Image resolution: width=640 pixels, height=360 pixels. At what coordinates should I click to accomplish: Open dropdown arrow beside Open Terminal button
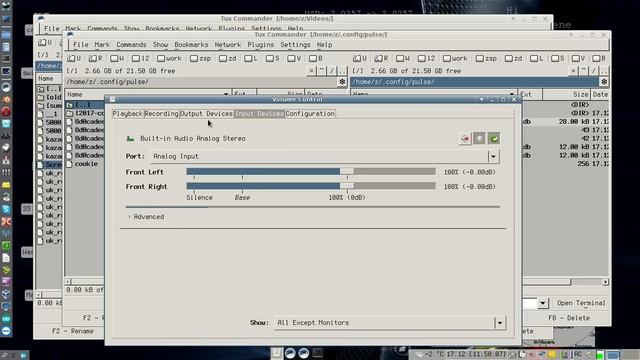point(542,303)
